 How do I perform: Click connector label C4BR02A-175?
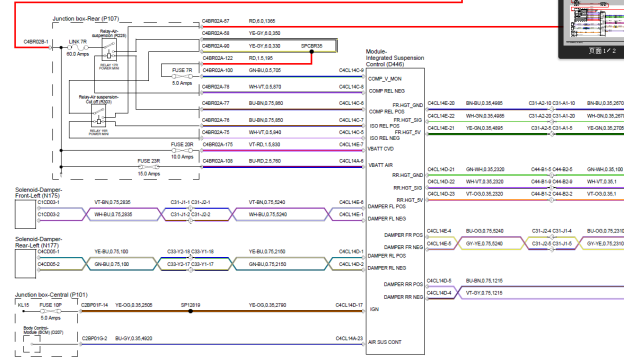tap(217, 144)
